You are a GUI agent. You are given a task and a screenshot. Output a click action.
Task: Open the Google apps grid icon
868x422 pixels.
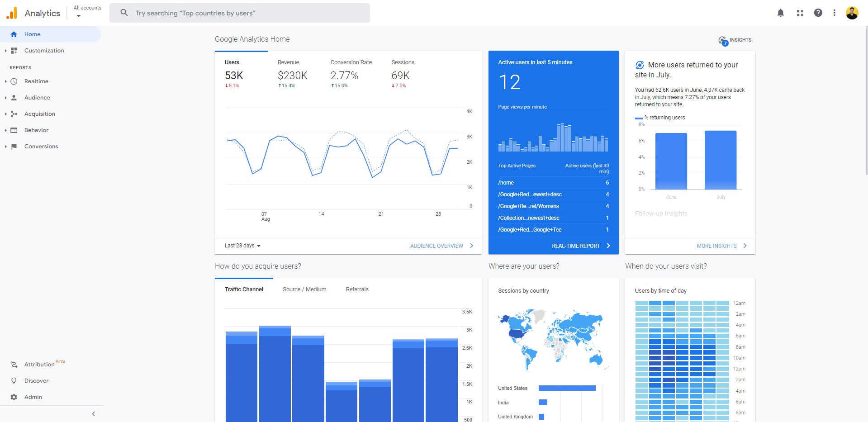[x=800, y=13]
